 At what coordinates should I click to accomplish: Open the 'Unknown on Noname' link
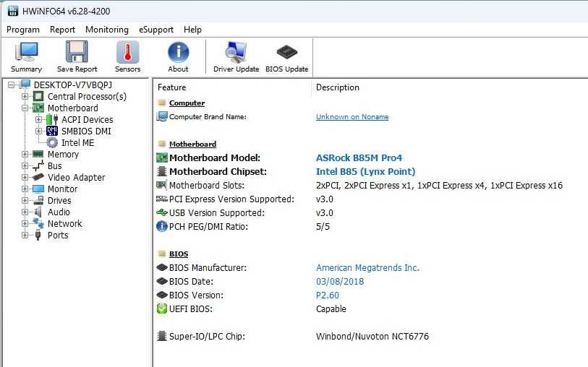(352, 117)
